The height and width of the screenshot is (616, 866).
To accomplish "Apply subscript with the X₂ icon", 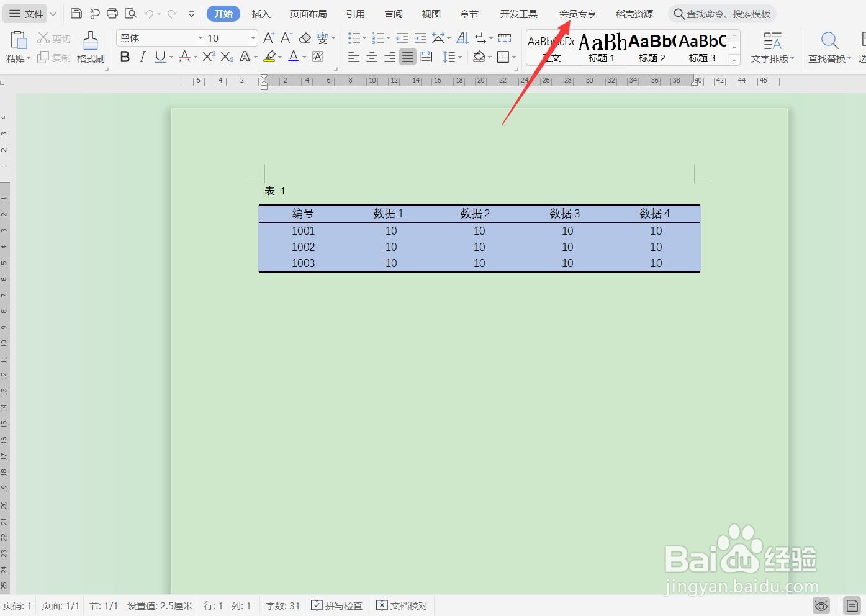I will (227, 57).
